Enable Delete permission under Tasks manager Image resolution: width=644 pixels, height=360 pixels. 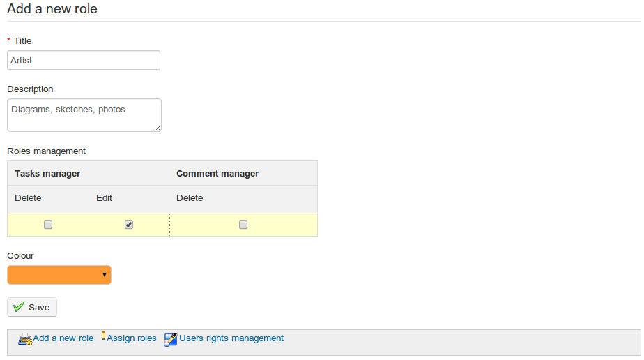[x=48, y=225]
